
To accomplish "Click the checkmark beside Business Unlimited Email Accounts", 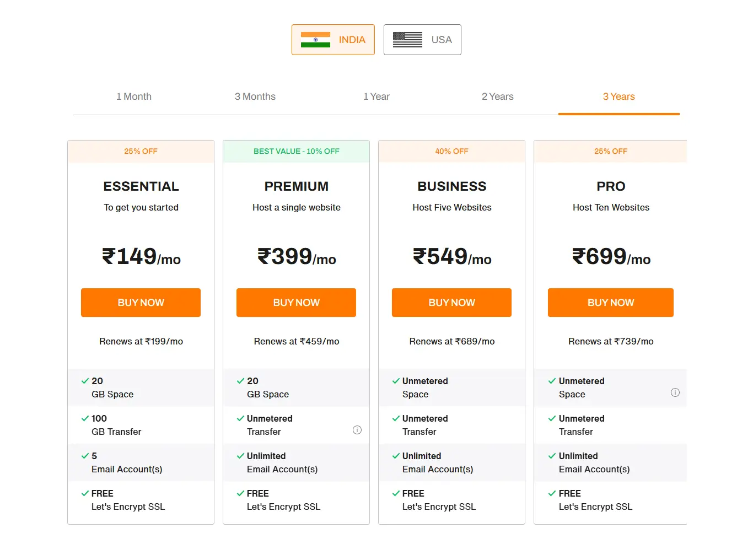I will click(396, 455).
